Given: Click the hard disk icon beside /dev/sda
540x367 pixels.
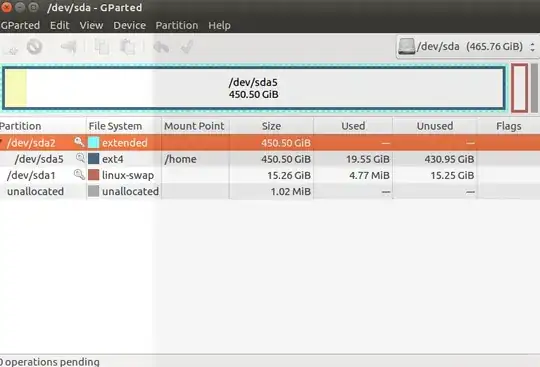Looking at the screenshot, I should [x=406, y=46].
